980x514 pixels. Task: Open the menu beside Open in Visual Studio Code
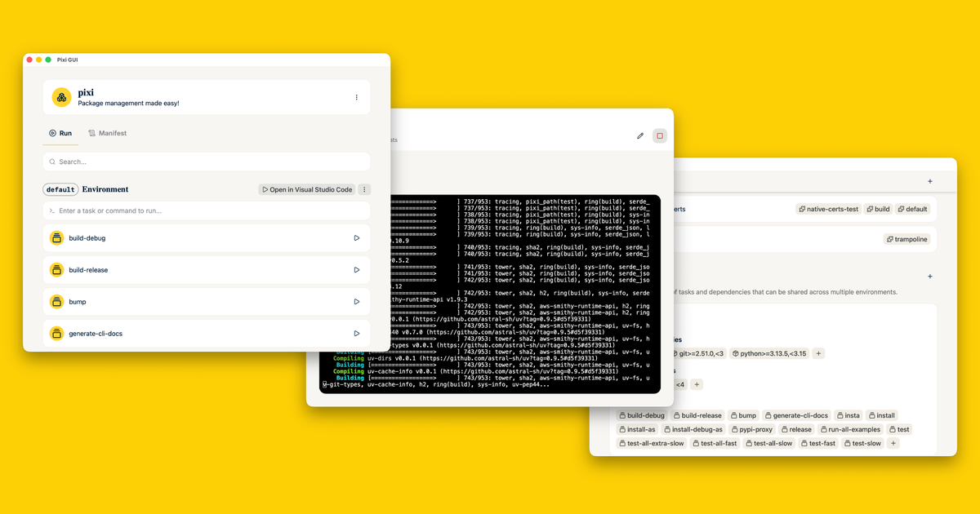click(x=364, y=188)
